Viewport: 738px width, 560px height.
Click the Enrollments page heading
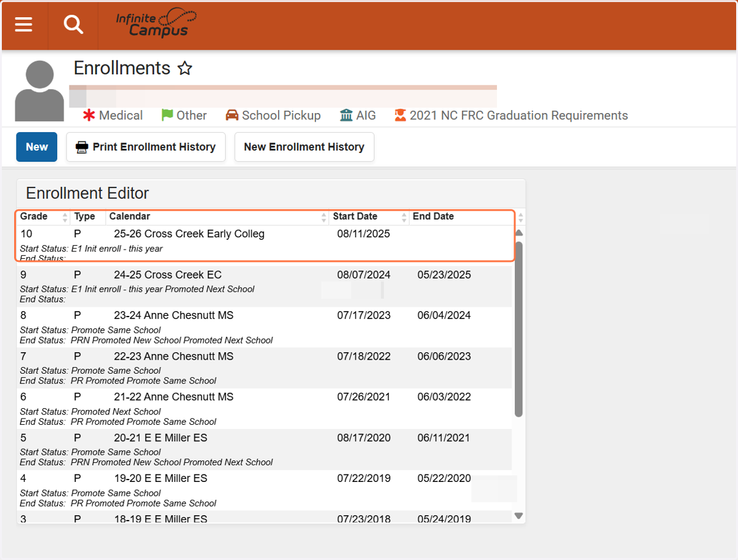point(122,68)
